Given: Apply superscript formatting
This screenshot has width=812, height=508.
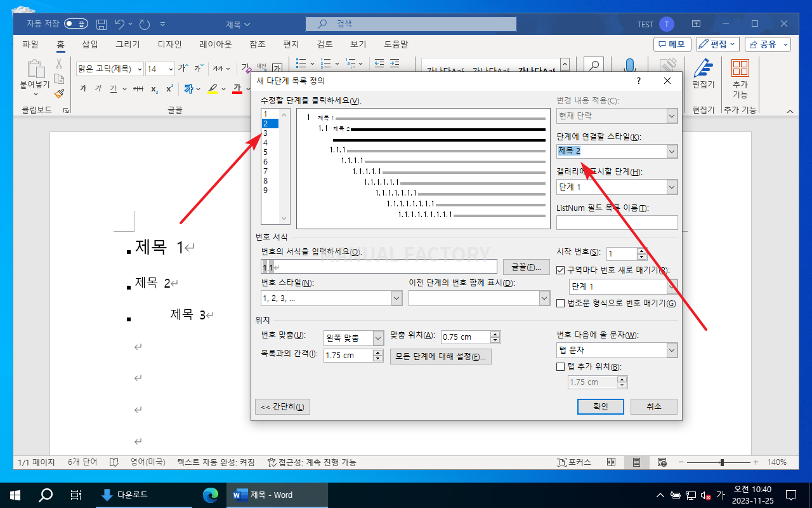Looking at the screenshot, I should click(x=169, y=89).
